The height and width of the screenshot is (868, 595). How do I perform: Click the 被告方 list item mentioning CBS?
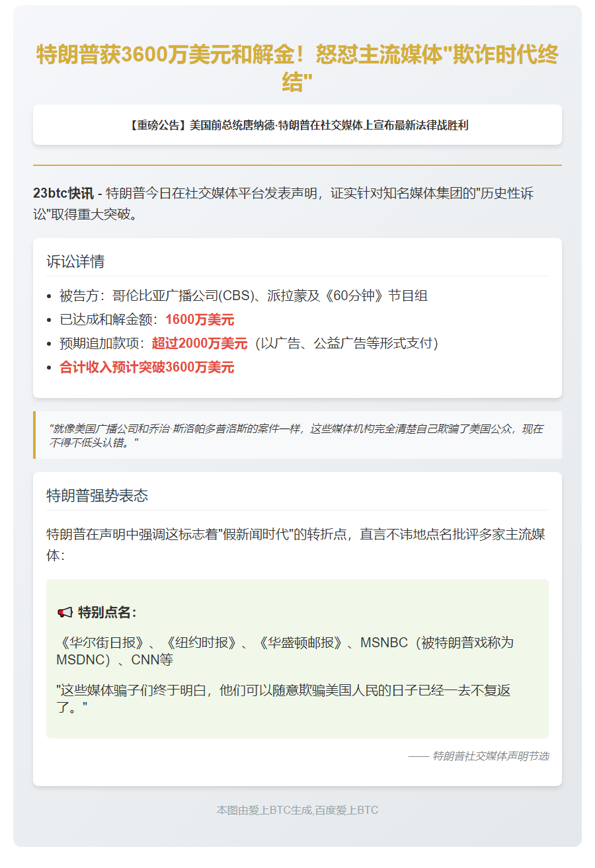click(243, 296)
